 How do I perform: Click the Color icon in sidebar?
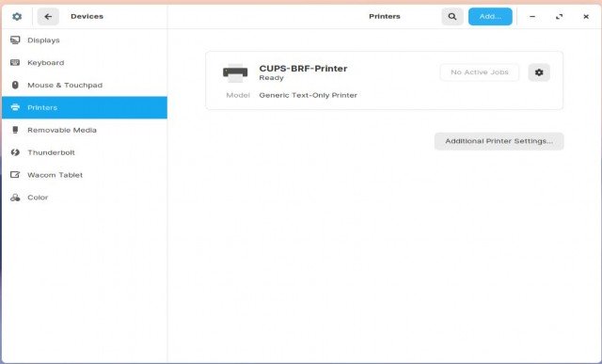pyautogui.click(x=15, y=198)
